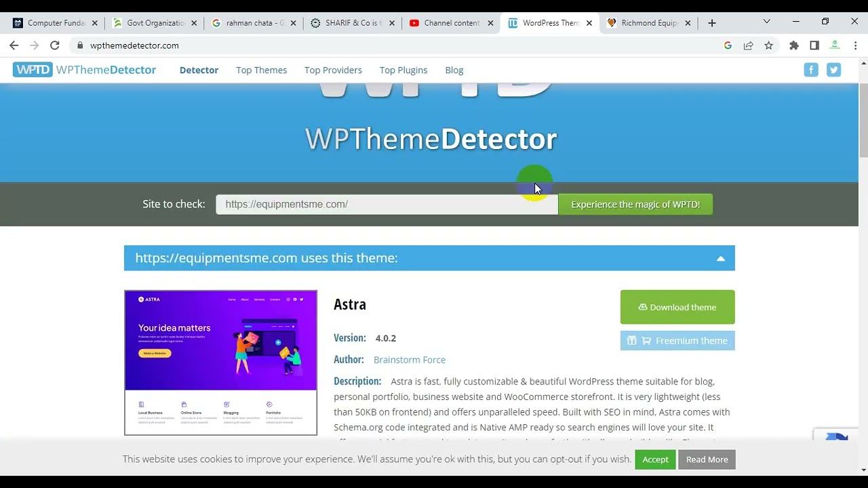The image size is (868, 488).
Task: Click Experience the magic of WPTD button
Action: 635,204
